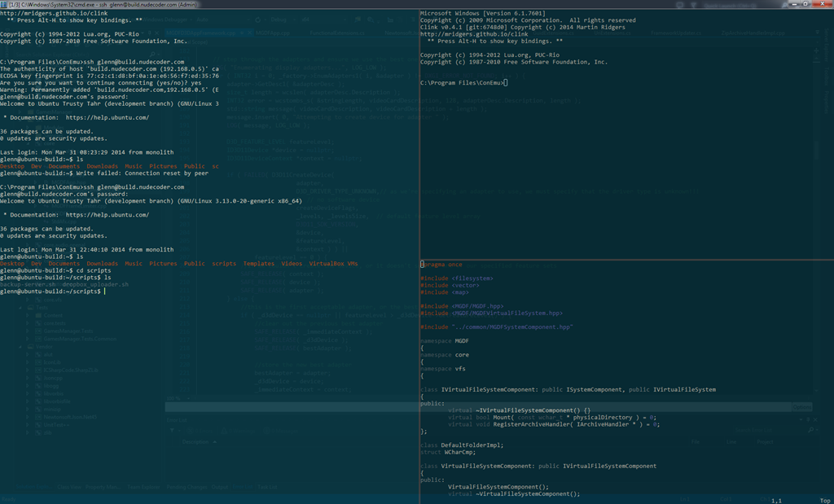Viewport: 834px width, 504px height.
Task: Click the horizontal divider above the #pragma once pane
Action: point(626,260)
